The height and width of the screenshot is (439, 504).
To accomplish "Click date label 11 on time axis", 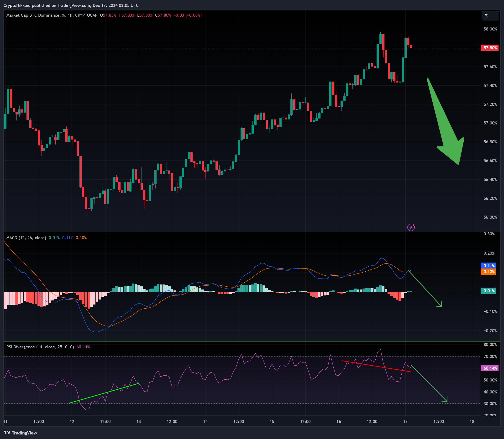I will [5, 421].
